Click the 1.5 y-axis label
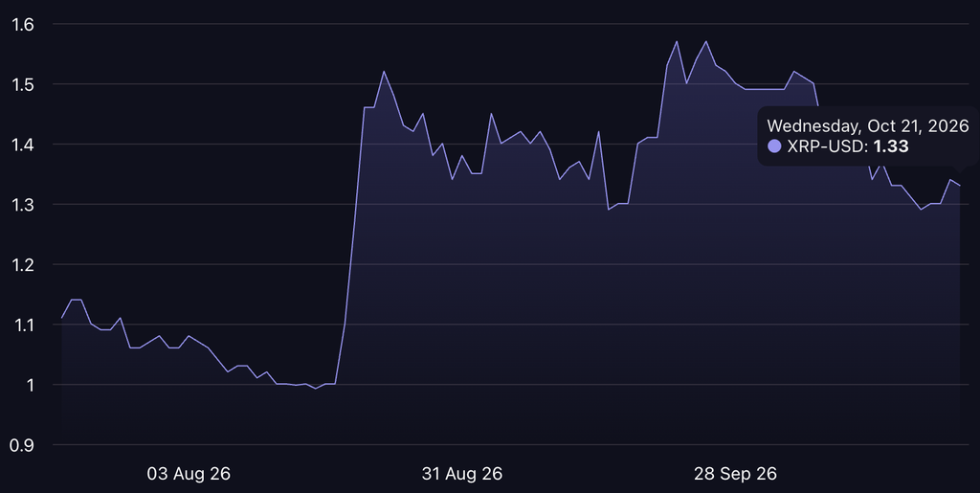Screen dimensions: 980x493 23,84
